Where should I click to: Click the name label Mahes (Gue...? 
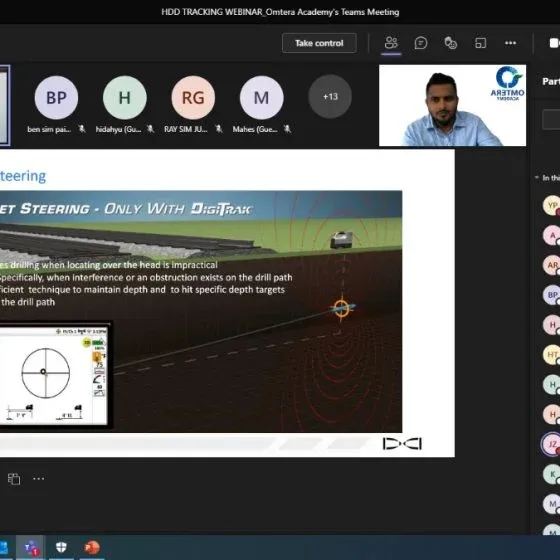(255, 129)
